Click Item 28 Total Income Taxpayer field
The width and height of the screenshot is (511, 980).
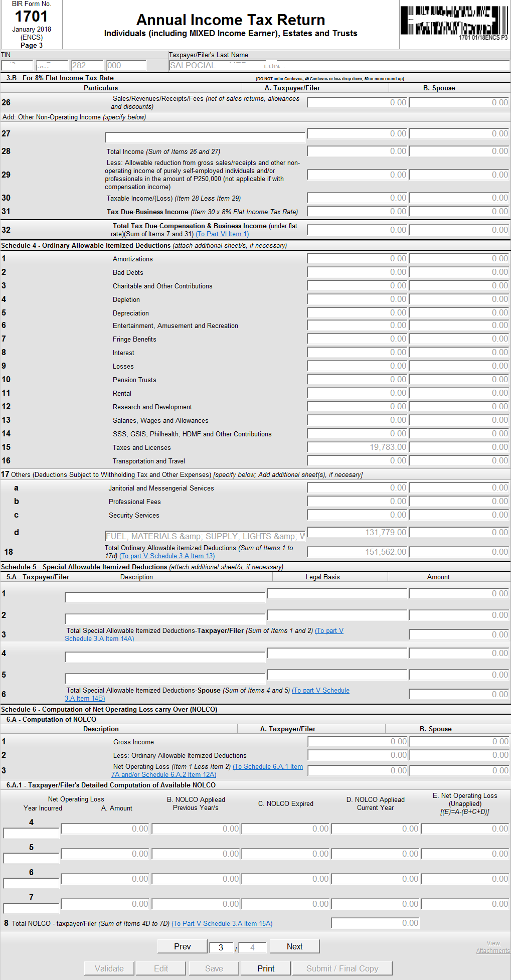point(358,151)
